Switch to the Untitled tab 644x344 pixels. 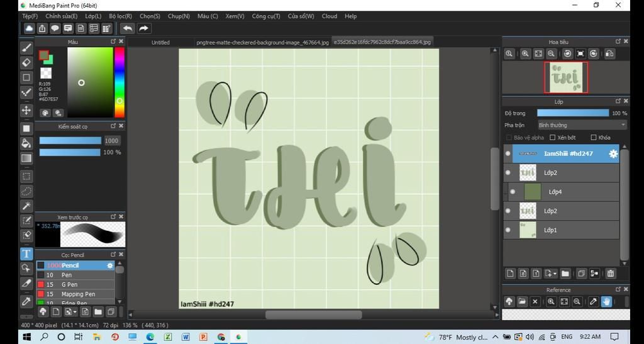click(160, 42)
